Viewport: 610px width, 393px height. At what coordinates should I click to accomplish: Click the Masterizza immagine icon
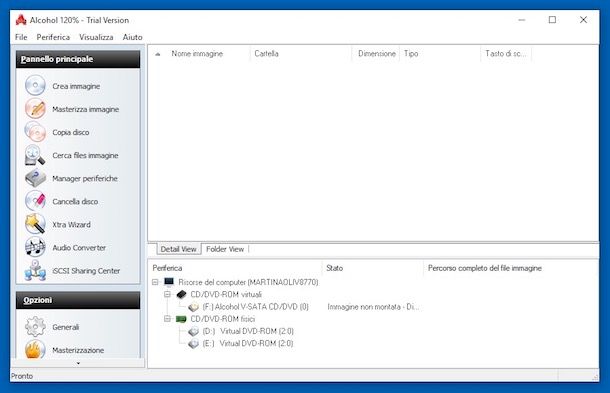click(x=35, y=109)
